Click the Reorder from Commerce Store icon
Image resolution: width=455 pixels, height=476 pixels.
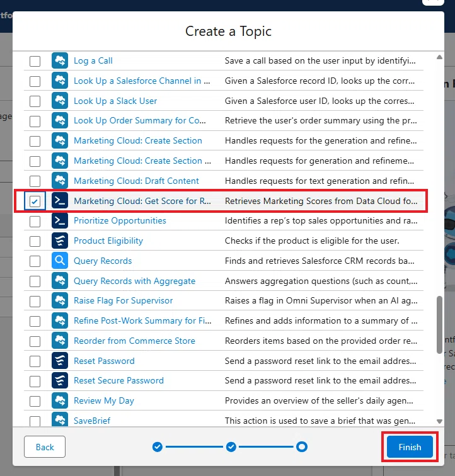60,341
